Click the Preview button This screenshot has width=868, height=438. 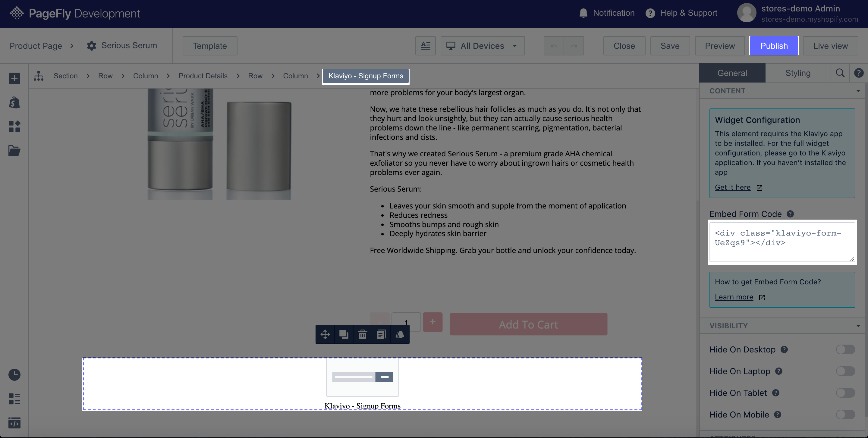[719, 46]
